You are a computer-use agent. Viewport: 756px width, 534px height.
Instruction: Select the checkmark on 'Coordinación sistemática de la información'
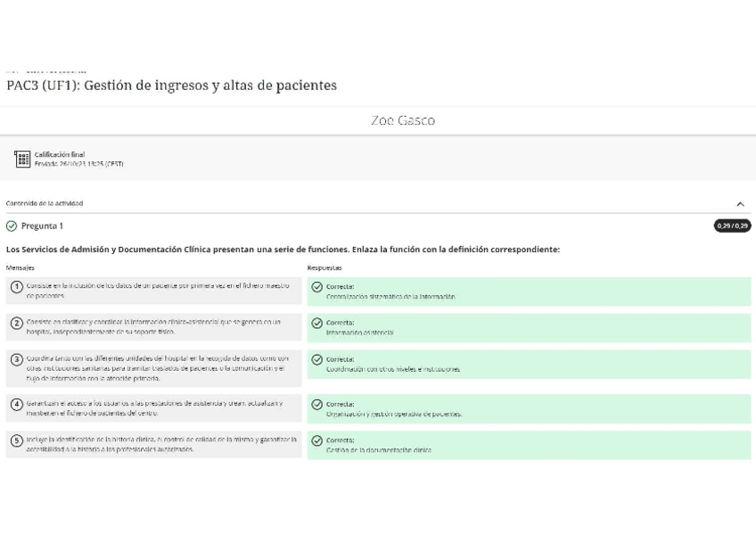point(316,288)
